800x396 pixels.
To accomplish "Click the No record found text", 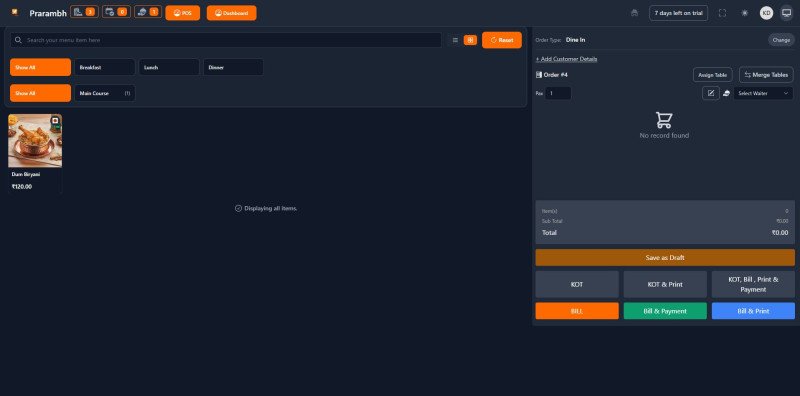I will click(664, 135).
